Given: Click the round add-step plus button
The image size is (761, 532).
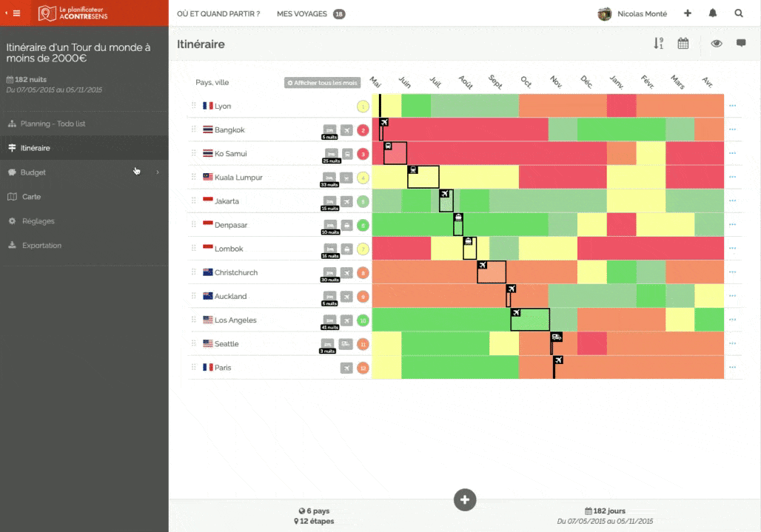Looking at the screenshot, I should pos(464,499).
